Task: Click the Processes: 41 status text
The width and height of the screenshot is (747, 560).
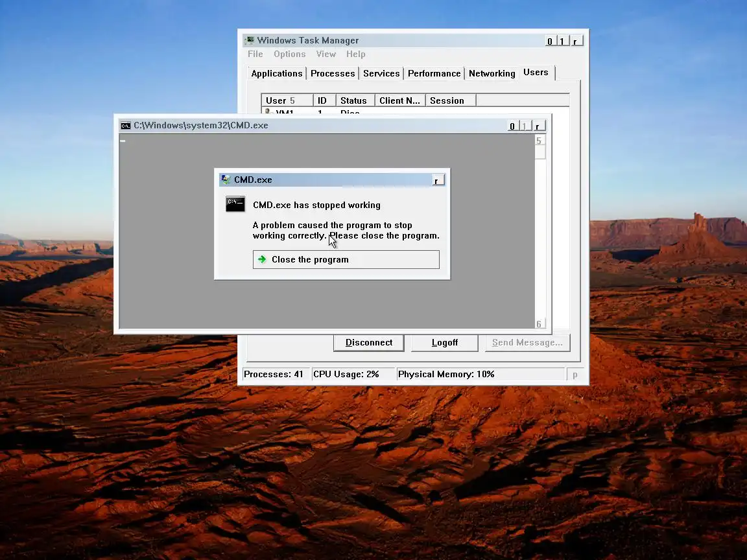Action: pos(274,374)
